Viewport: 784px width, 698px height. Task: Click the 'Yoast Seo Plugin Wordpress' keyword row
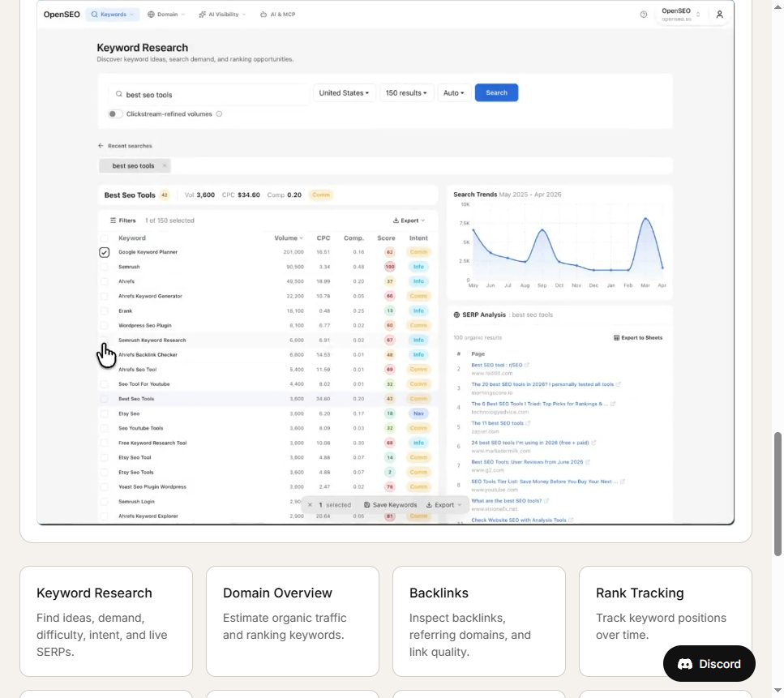click(268, 487)
